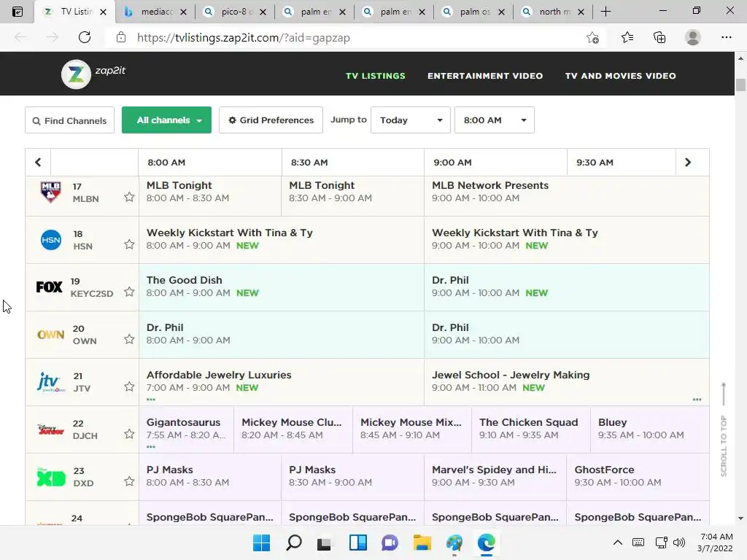Click the zap2it logo
The image size is (747, 560).
pyautogui.click(x=93, y=74)
